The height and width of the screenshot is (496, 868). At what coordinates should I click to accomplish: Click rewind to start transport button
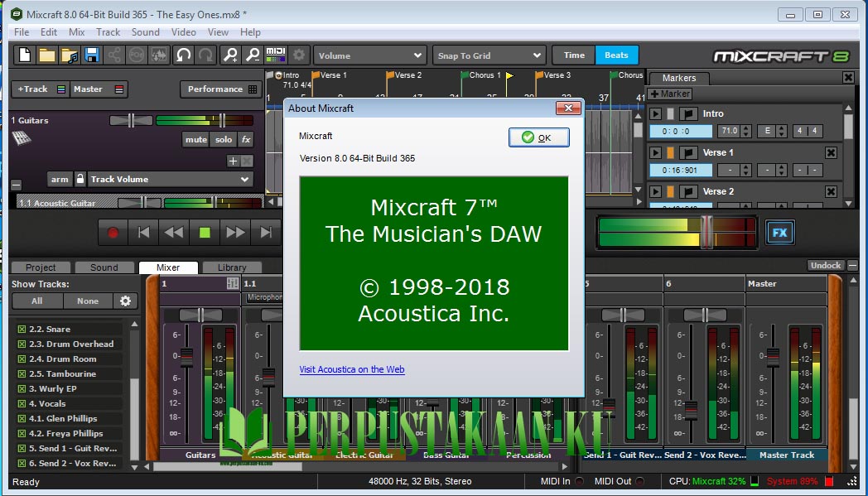(x=143, y=233)
